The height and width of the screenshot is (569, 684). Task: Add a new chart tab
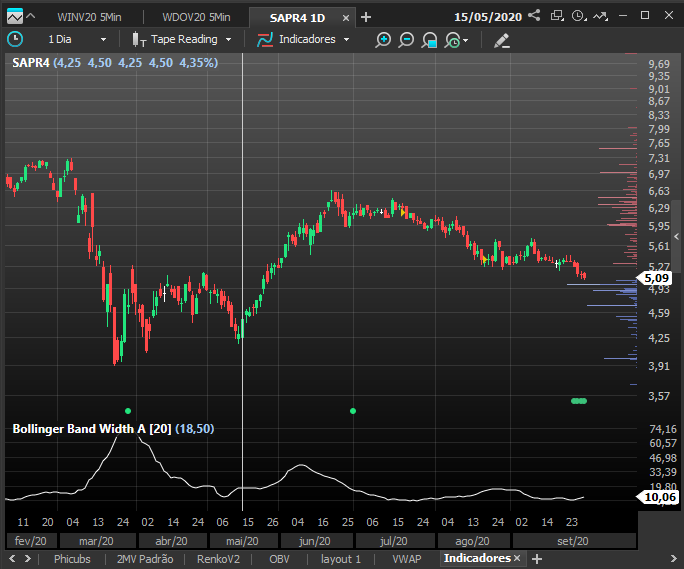point(366,17)
